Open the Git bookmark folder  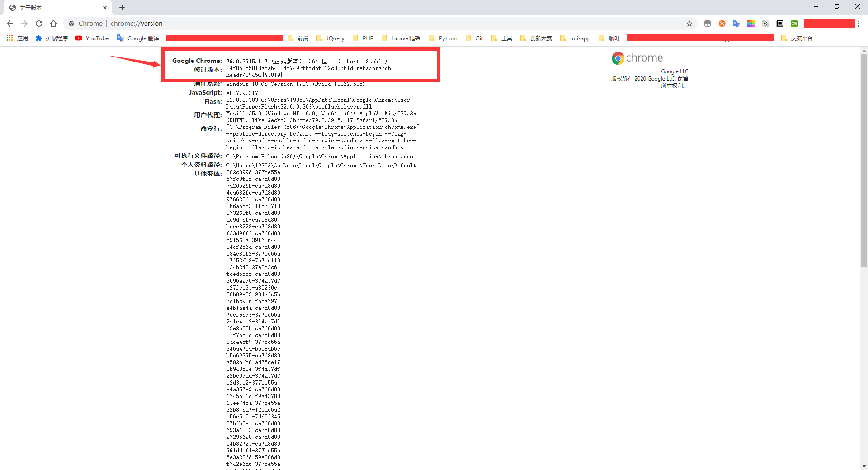474,38
